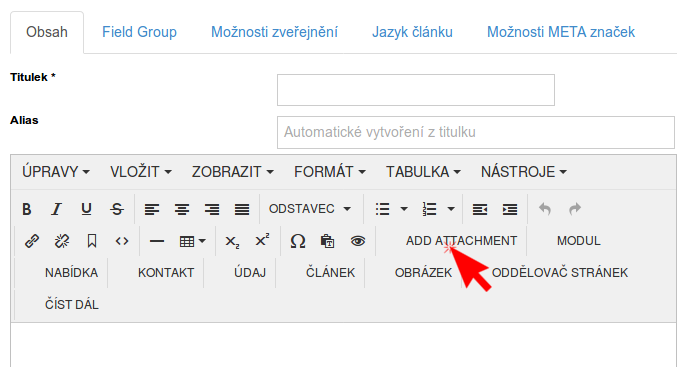Image resolution: width=686 pixels, height=367 pixels.
Task: Align text to the left
Action: (x=152, y=209)
